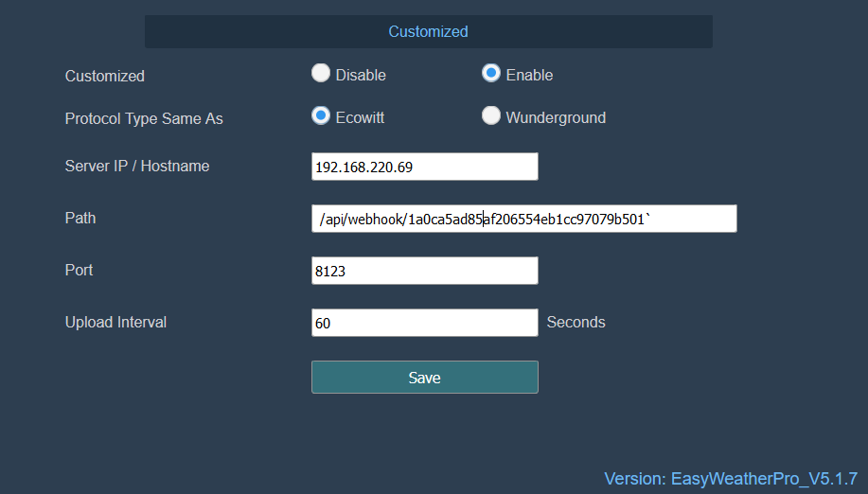
Task: Choose the Ecowitt protocol radio button
Action: [x=321, y=115]
